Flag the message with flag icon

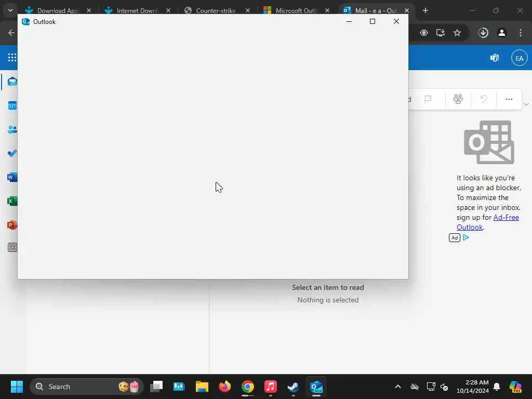coord(428,99)
